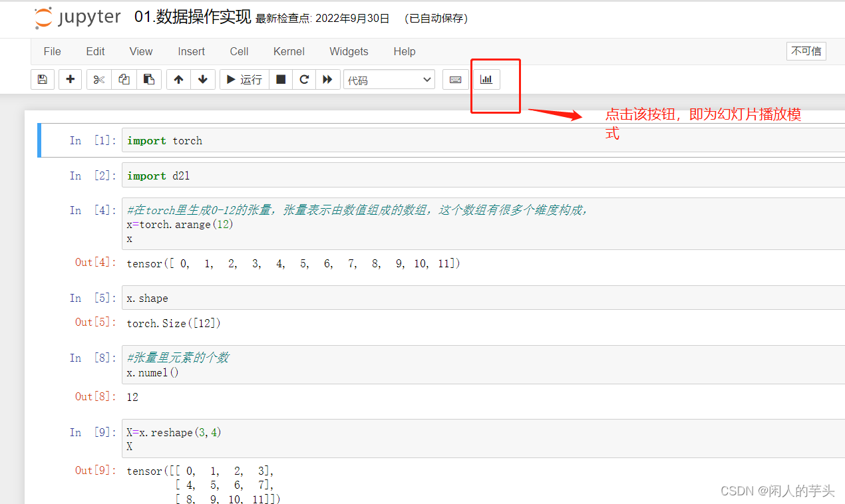Open the Cell menu
This screenshot has height=504, width=845.
(239, 51)
